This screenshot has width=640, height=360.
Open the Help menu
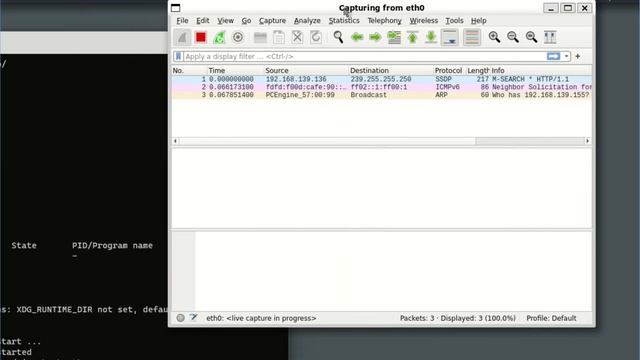[x=478, y=20]
